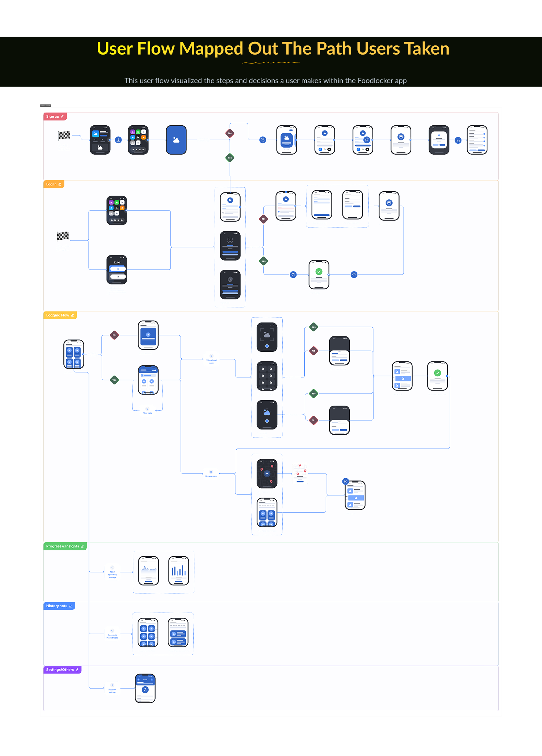Image resolution: width=542 pixels, height=756 pixels.
Task: Select the Settings/Others section label
Action: point(62,670)
